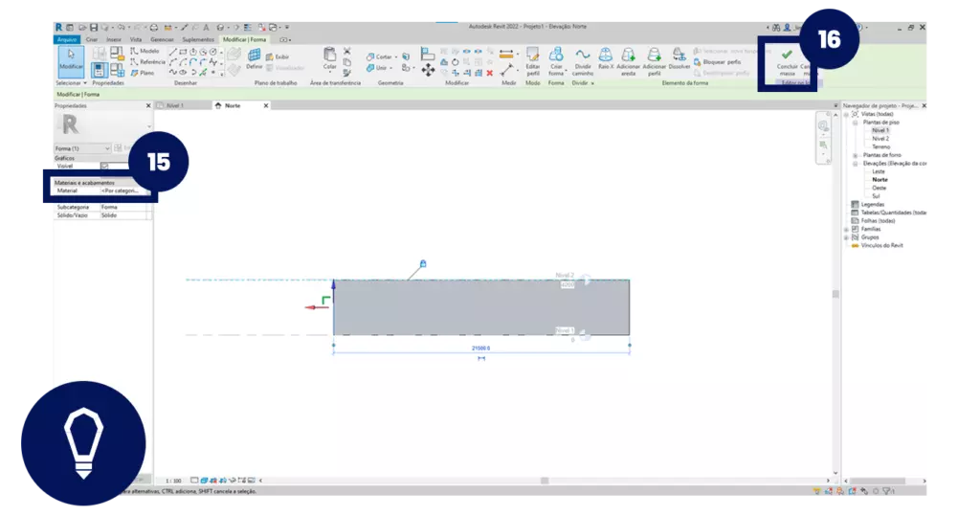
Task: Expand the Grupos node
Action: tap(847, 237)
